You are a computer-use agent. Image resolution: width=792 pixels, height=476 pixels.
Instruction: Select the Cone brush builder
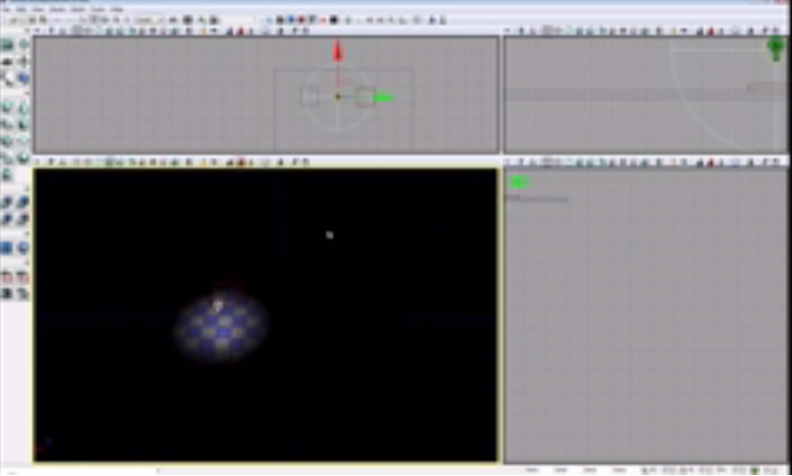[x=23, y=108]
